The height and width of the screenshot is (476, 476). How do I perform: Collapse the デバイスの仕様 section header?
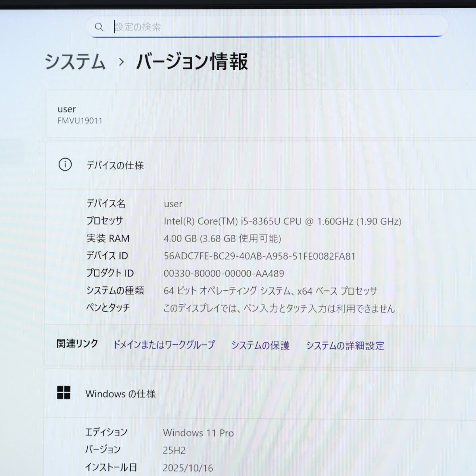[x=261, y=165]
